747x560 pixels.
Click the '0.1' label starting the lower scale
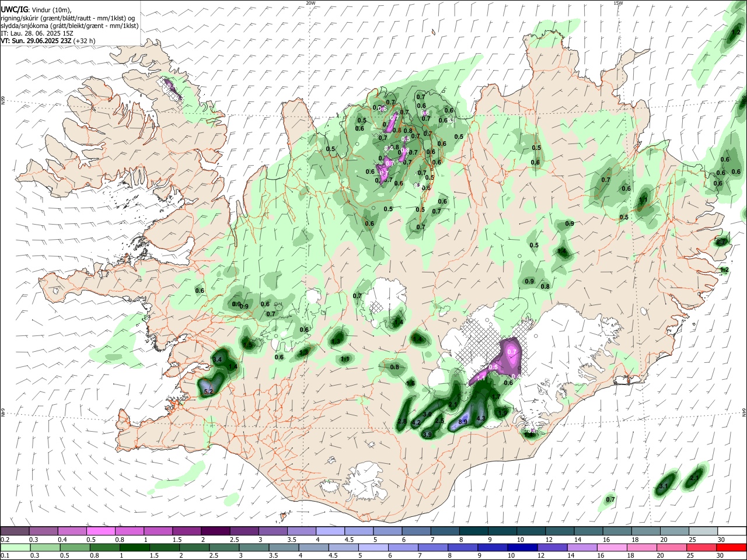click(x=5, y=556)
